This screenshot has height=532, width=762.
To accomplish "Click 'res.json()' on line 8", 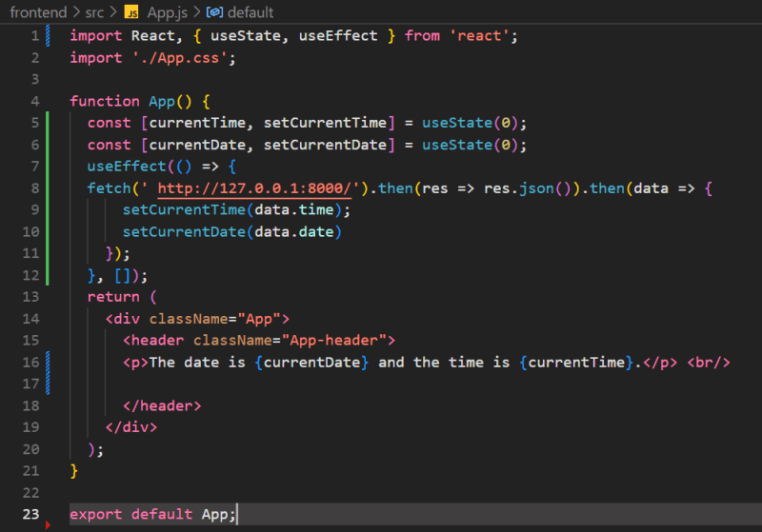I will coord(528,188).
